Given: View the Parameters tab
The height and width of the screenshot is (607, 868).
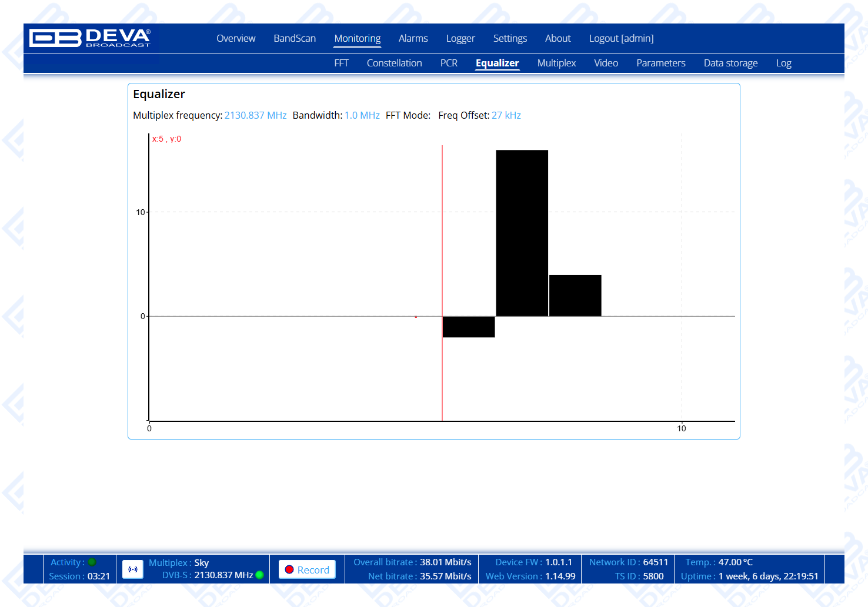Looking at the screenshot, I should (x=660, y=63).
